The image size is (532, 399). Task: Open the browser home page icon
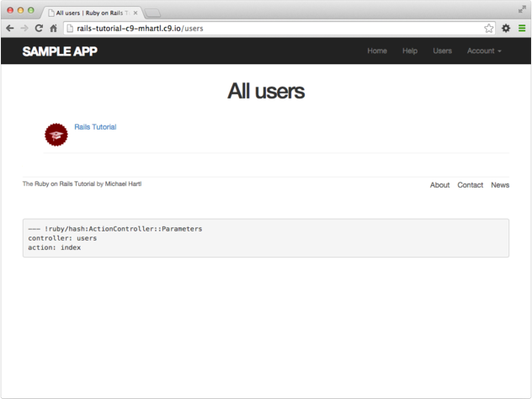[x=53, y=28]
